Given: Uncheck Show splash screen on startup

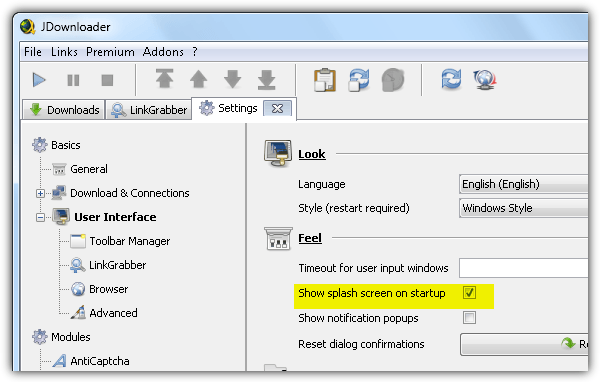Looking at the screenshot, I should pos(469,293).
